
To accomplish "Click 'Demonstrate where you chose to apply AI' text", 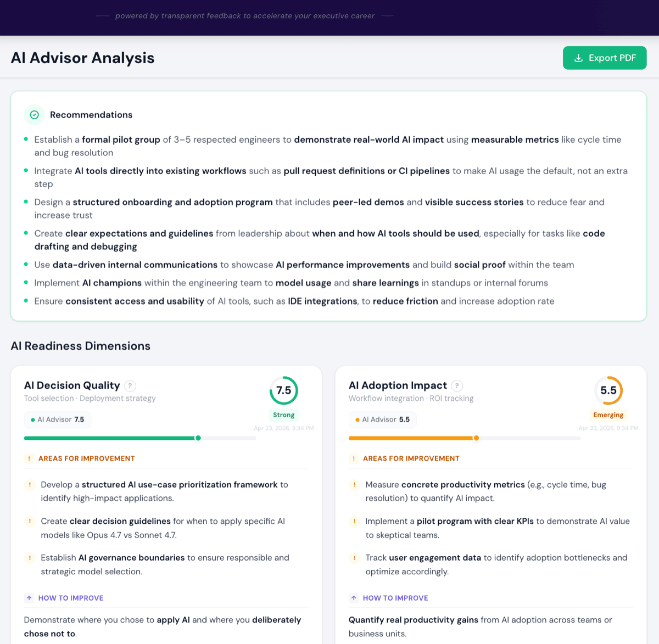I will (x=107, y=620).
